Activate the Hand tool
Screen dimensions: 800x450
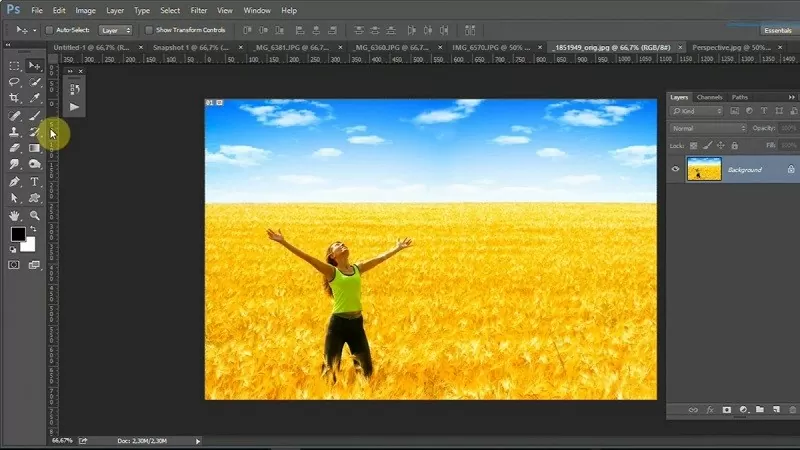tap(14, 215)
